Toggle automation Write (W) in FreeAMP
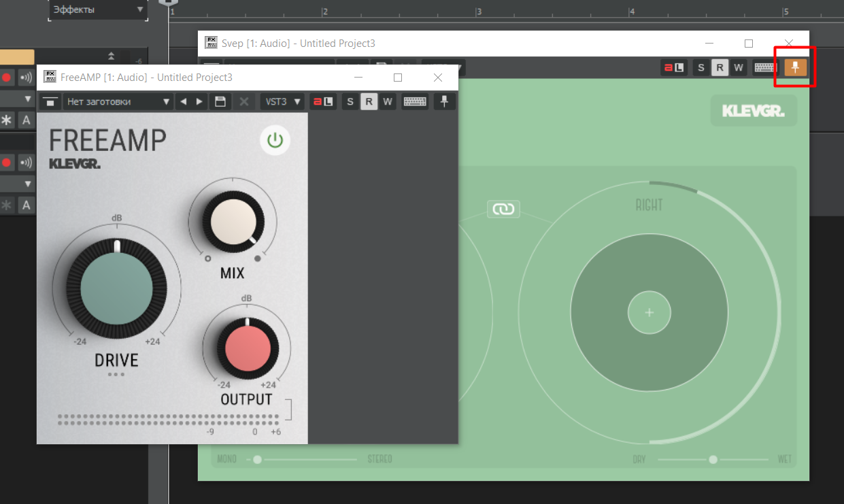The height and width of the screenshot is (504, 844). click(x=387, y=102)
